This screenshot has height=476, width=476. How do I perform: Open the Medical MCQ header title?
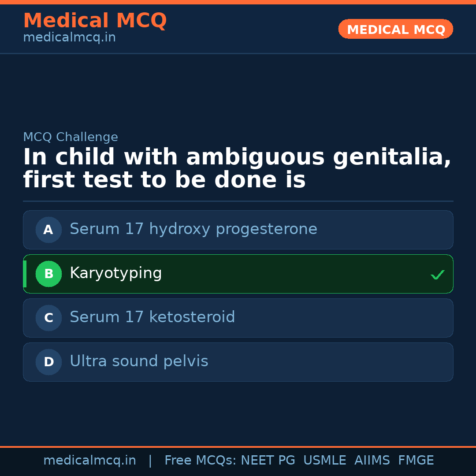[x=95, y=21]
